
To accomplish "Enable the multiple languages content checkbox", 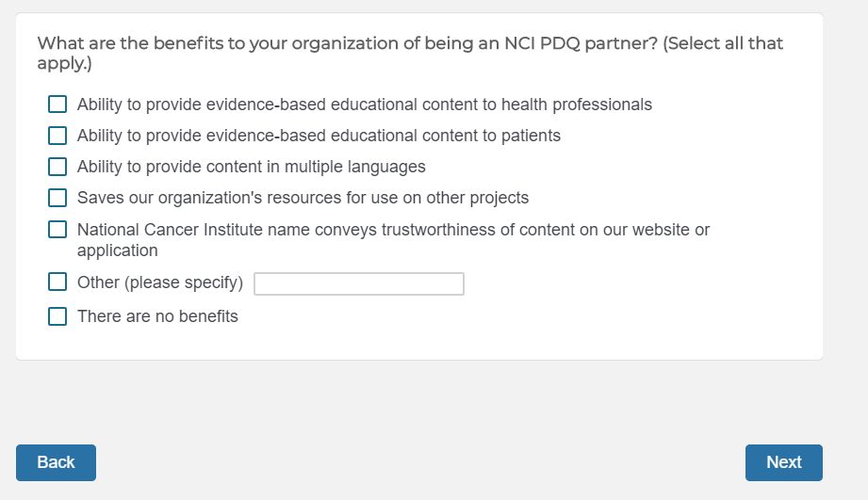I will click(x=57, y=167).
